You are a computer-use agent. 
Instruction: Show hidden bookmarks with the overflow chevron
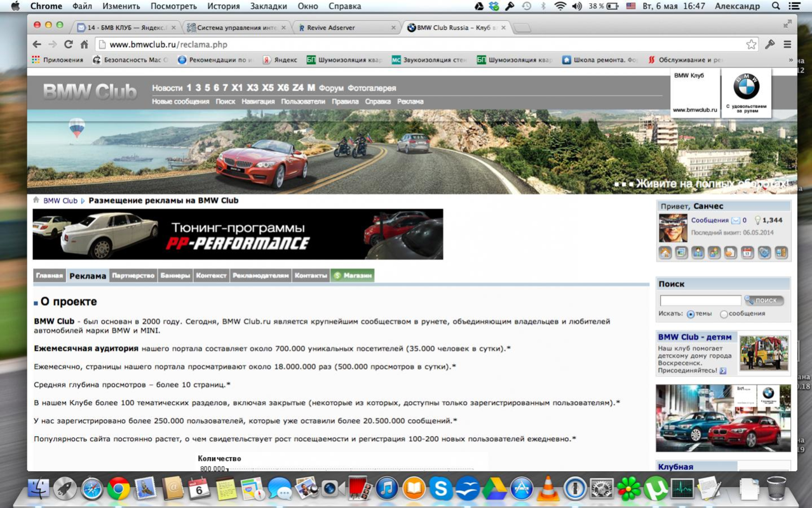790,60
